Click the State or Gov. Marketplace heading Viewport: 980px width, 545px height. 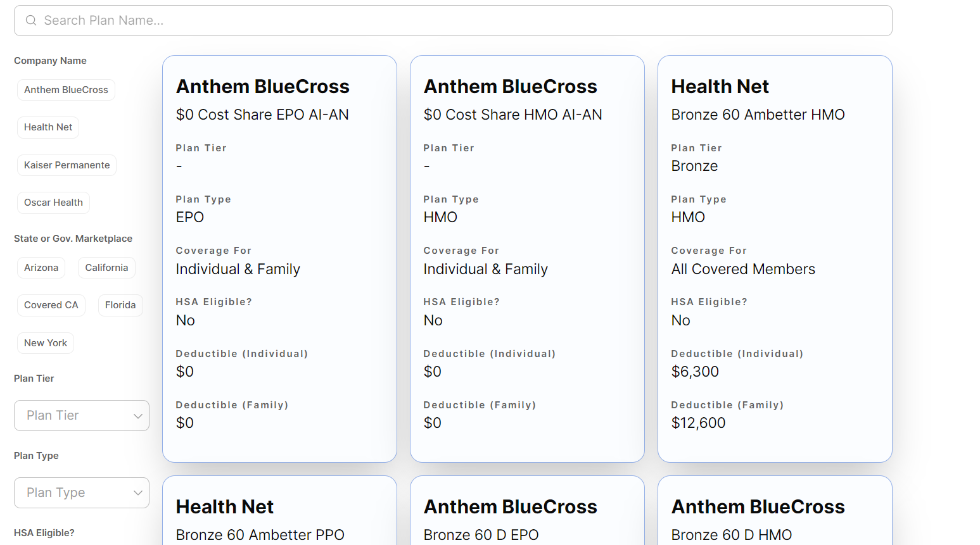pos(73,239)
